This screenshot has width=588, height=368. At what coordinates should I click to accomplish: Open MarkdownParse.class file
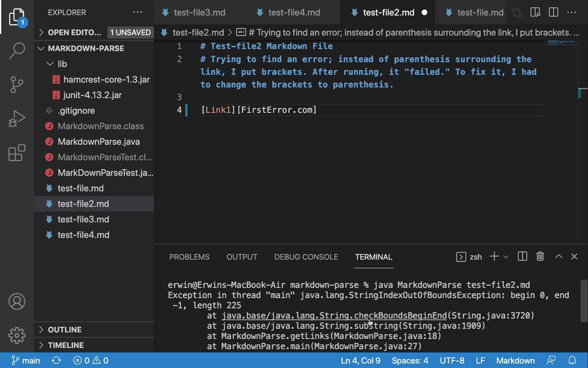(94, 126)
